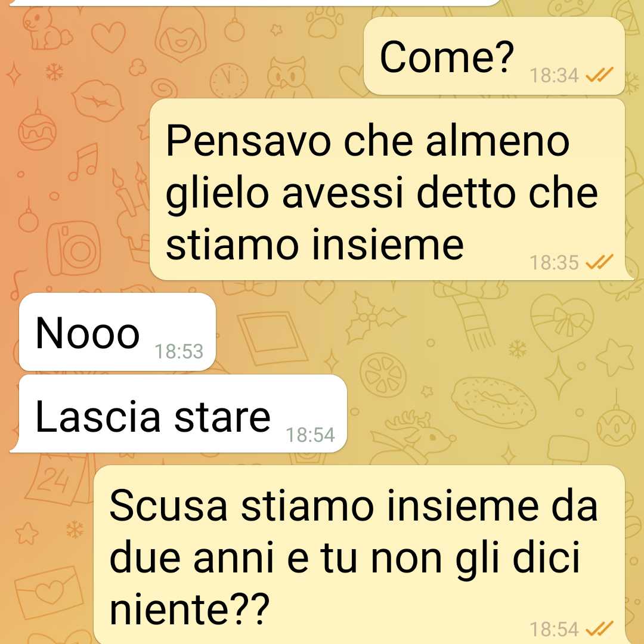Select the "Come?" message bubble
Screen dimensions: 644x644
tap(494, 55)
